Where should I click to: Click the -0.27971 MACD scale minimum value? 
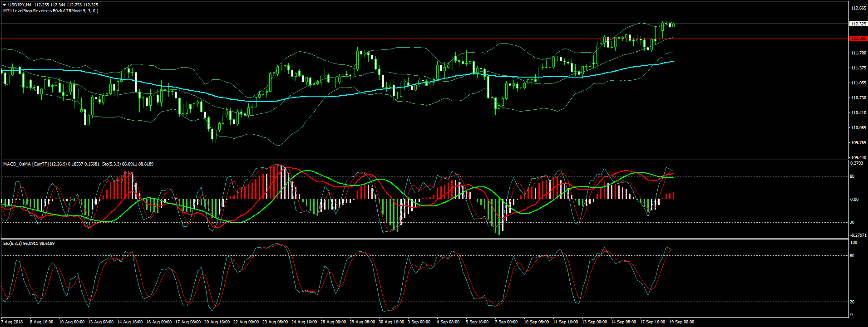(x=858, y=235)
